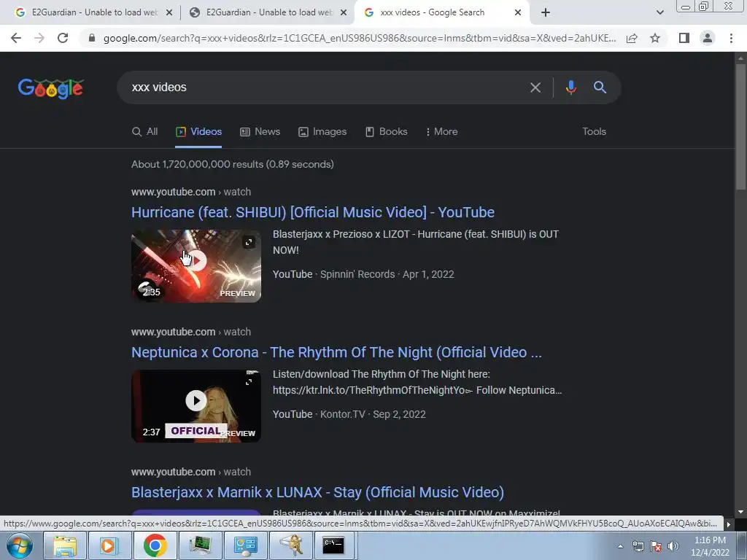Open Blasterjaxx x Marnik x LUNAX link
747x560 pixels.
point(318,492)
